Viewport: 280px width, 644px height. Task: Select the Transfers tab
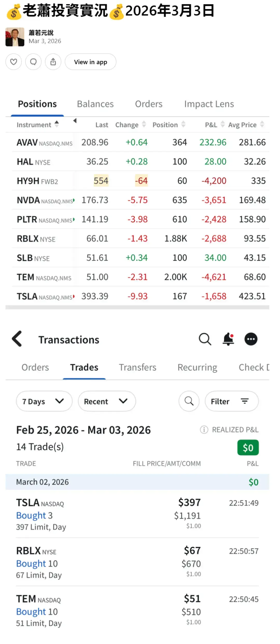(137, 367)
